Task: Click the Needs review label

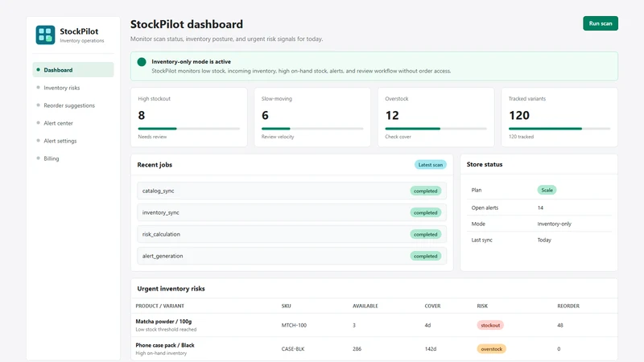Action: click(x=152, y=137)
